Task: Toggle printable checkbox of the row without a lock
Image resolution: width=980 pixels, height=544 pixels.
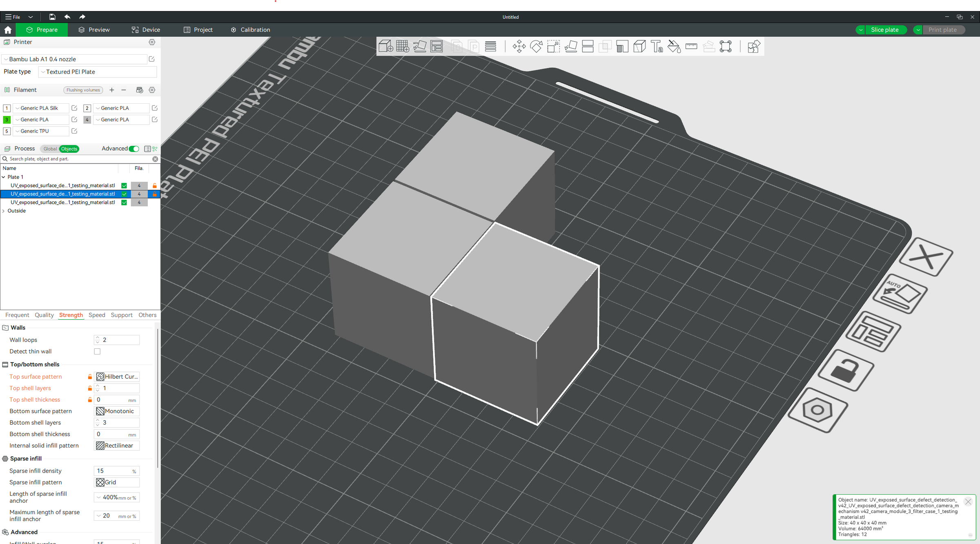Action: tap(124, 203)
